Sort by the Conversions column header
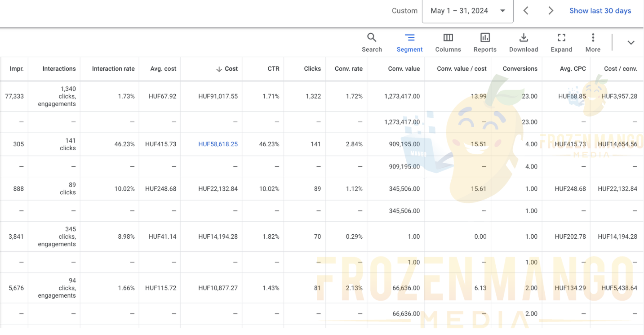 tap(520, 69)
